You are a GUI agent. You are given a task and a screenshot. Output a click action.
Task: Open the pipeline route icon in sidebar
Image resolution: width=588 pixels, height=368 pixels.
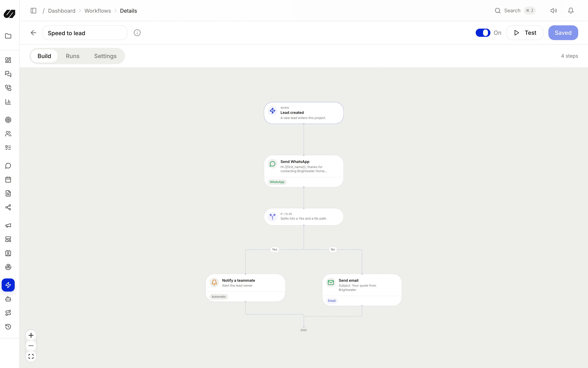tap(8, 313)
